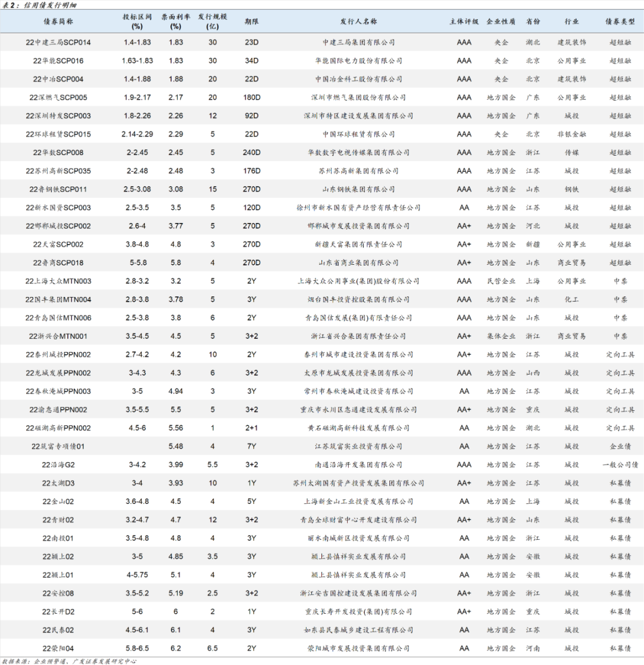Click industry 传媒
Viewport: 644px width, 665px height.
pos(571,152)
